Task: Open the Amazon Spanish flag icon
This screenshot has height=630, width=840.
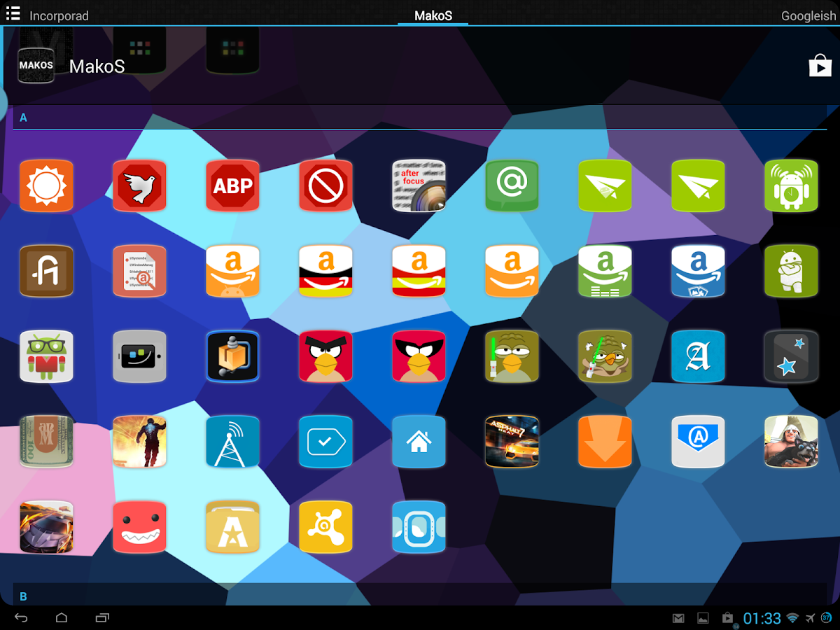Action: pyautogui.click(x=419, y=271)
